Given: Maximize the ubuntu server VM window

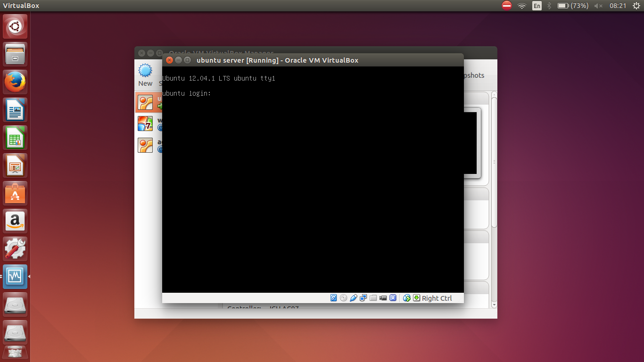Looking at the screenshot, I should [x=188, y=60].
